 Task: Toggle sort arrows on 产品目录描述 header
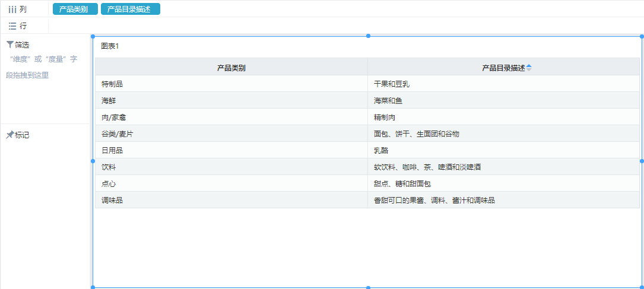(529, 68)
